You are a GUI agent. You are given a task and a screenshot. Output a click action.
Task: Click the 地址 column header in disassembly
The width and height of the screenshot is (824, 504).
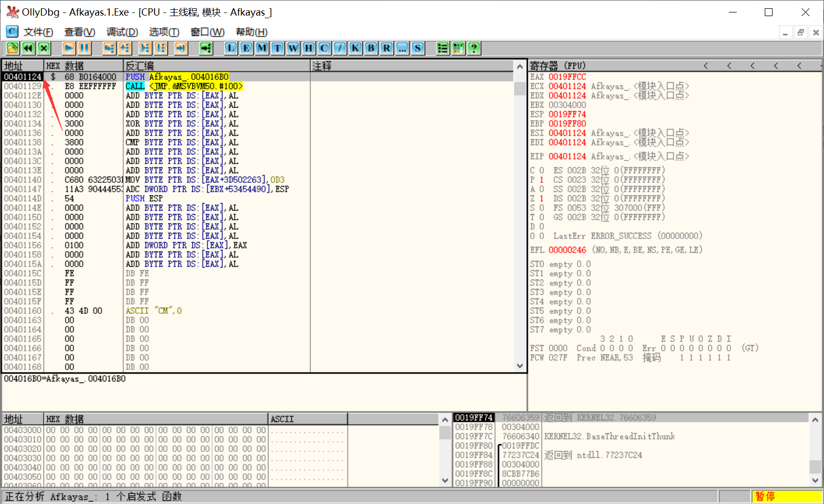coord(23,66)
